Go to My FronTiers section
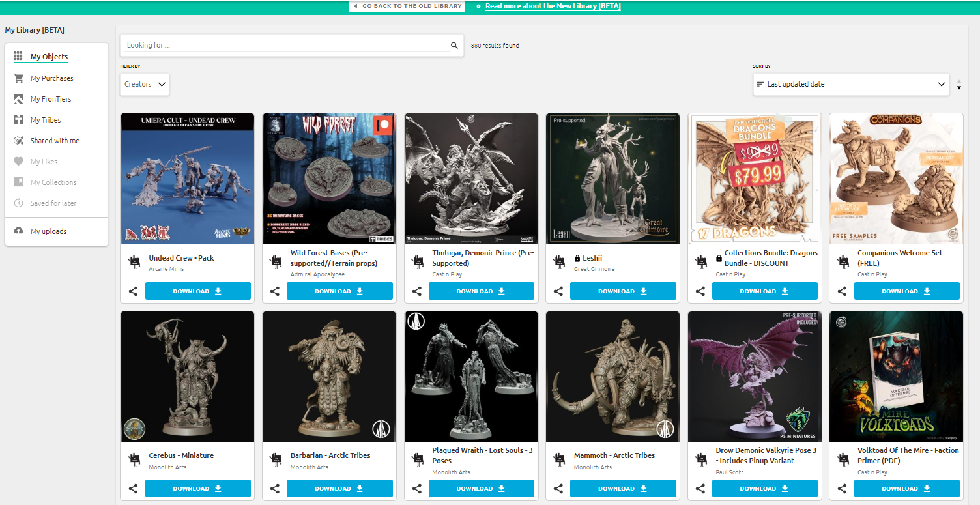This screenshot has height=505, width=980. [x=50, y=99]
